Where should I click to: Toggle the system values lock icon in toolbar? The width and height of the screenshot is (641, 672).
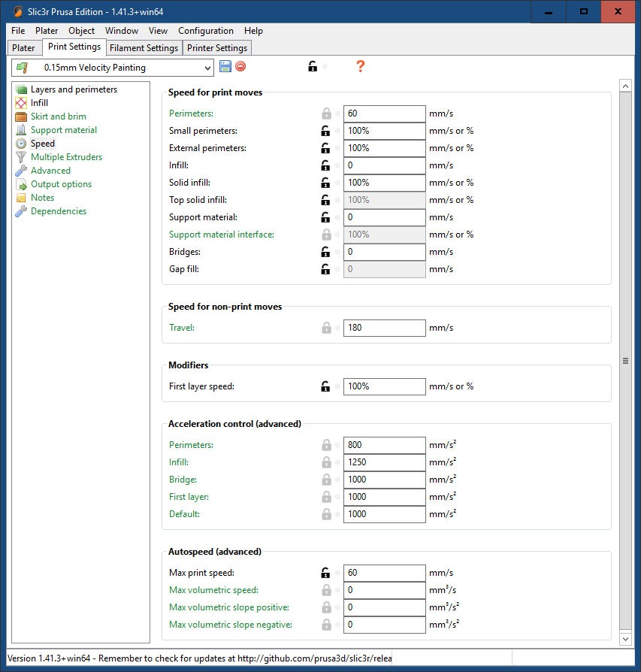tap(313, 66)
